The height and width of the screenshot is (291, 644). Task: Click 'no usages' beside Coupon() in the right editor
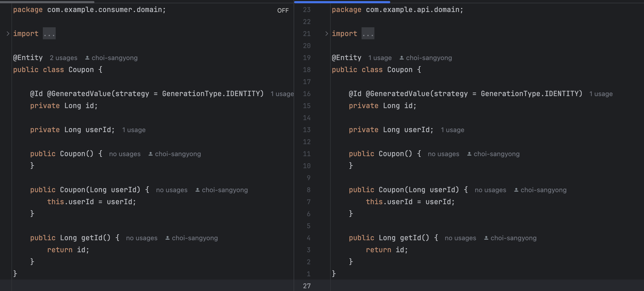point(443,154)
